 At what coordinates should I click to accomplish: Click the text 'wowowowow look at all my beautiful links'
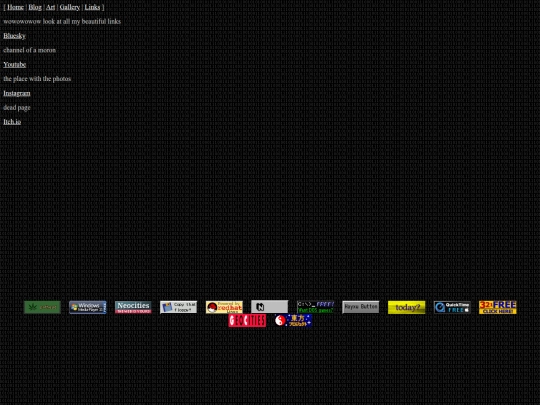(62, 21)
